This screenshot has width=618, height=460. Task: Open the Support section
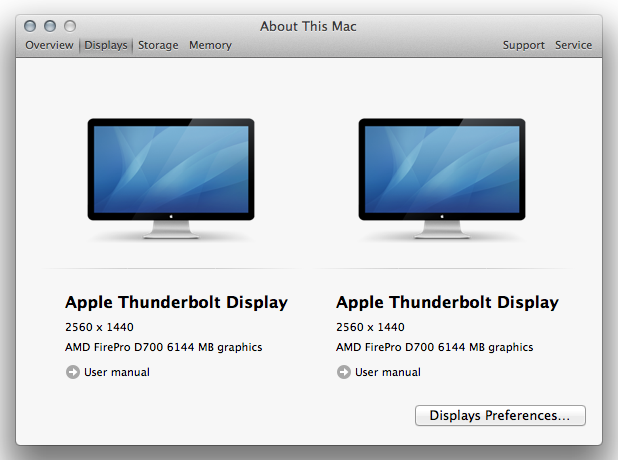[523, 45]
